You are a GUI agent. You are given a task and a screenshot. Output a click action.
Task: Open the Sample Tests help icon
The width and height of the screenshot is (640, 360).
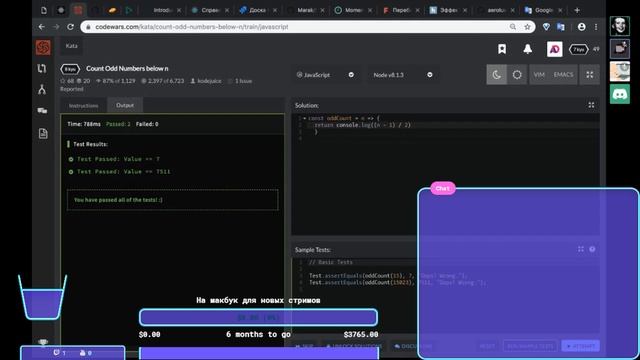(592, 249)
